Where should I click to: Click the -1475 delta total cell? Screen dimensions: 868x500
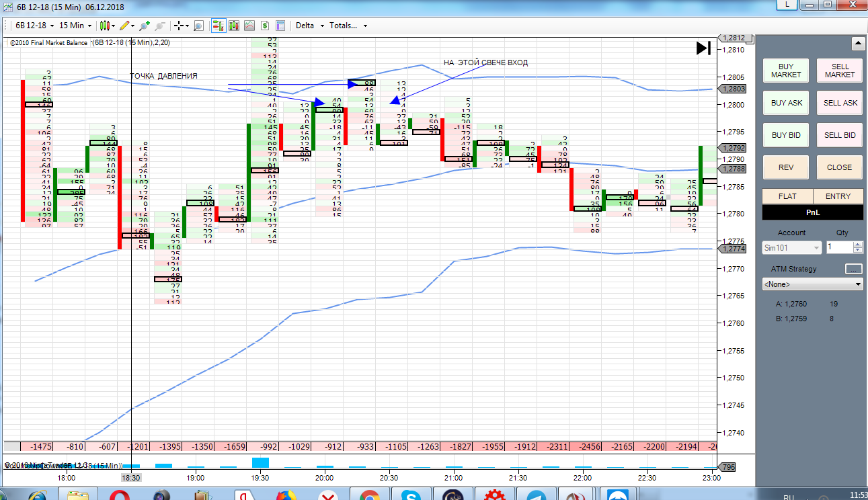click(x=38, y=447)
